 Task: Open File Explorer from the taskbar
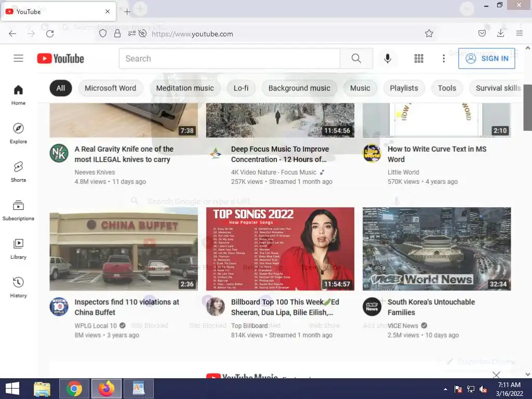[42, 389]
